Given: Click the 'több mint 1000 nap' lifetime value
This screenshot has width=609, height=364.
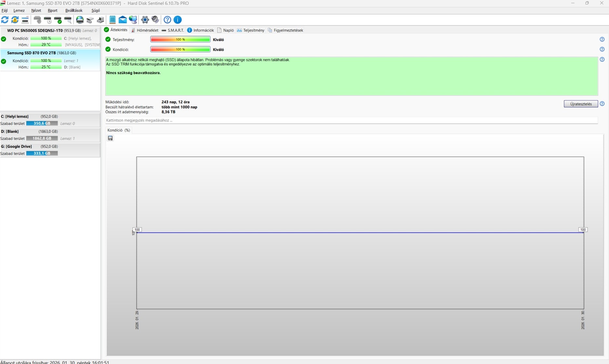Looking at the screenshot, I should tap(179, 107).
